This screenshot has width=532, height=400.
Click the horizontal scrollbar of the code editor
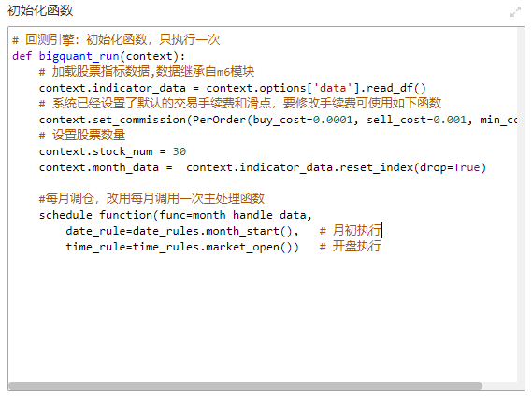tap(245, 386)
